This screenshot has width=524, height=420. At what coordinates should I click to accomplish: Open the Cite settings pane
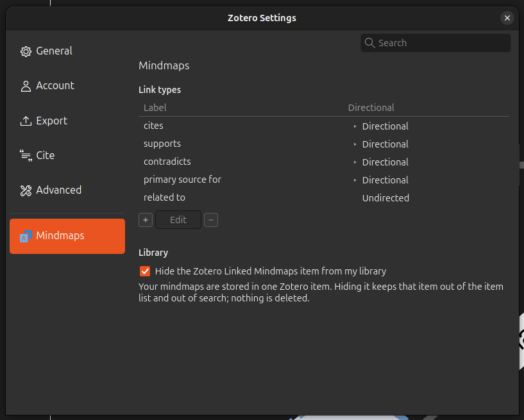[67, 155]
